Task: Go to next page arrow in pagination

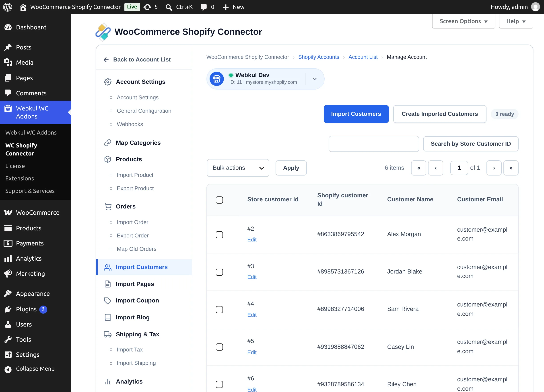Action: pos(494,168)
